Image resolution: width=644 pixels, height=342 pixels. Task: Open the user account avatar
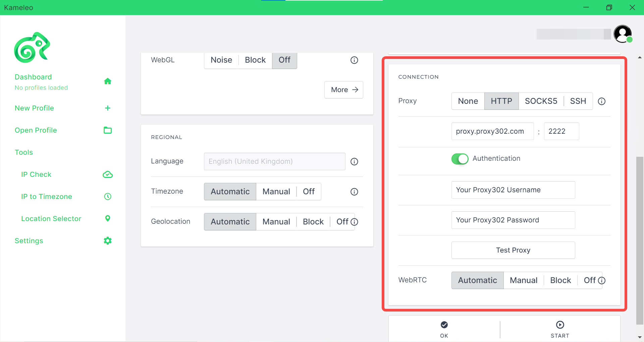pyautogui.click(x=623, y=34)
